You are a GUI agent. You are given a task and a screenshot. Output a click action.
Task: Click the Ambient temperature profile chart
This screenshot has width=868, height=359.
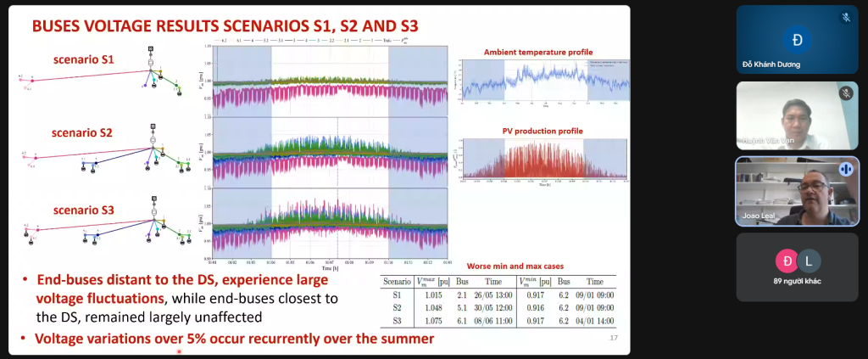pos(544,81)
